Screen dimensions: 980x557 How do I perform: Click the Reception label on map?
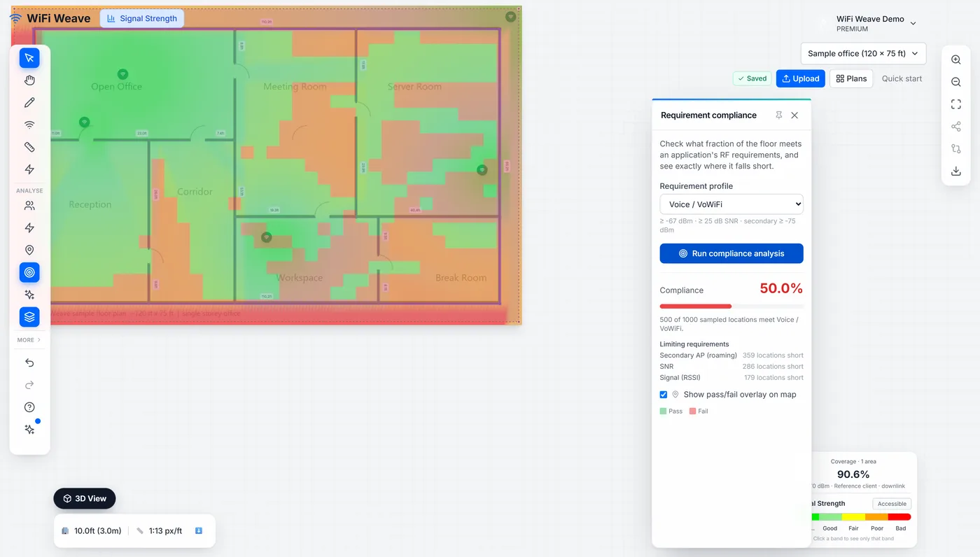point(90,204)
